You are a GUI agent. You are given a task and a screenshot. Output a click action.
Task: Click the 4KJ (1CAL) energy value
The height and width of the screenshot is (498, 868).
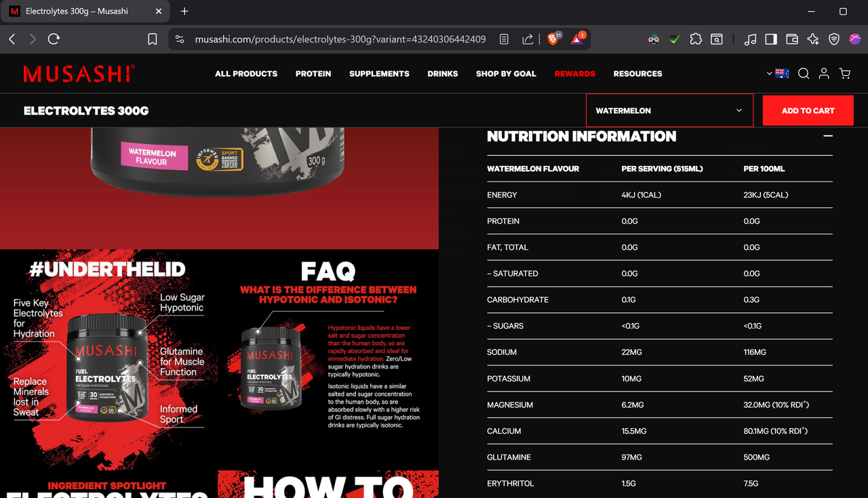(x=642, y=195)
